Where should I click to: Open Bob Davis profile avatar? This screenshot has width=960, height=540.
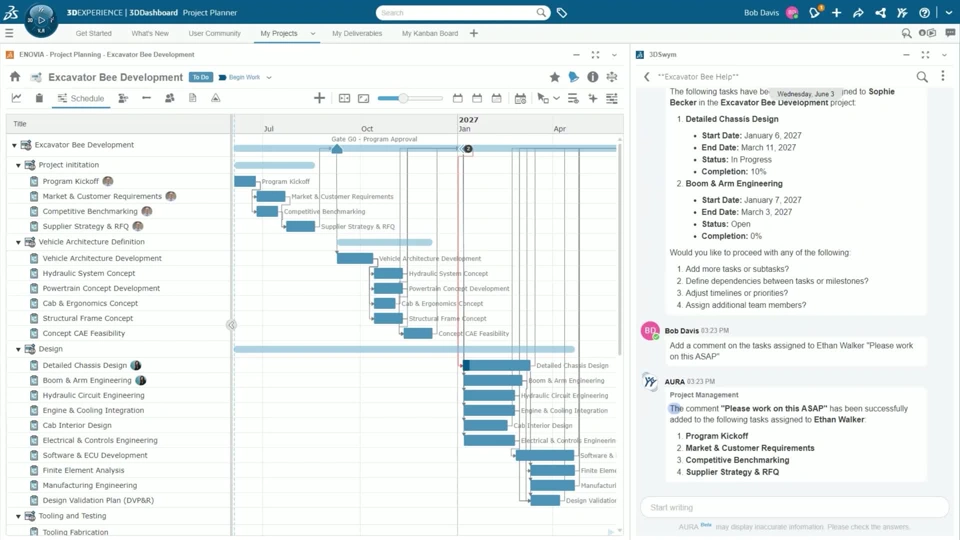point(792,12)
